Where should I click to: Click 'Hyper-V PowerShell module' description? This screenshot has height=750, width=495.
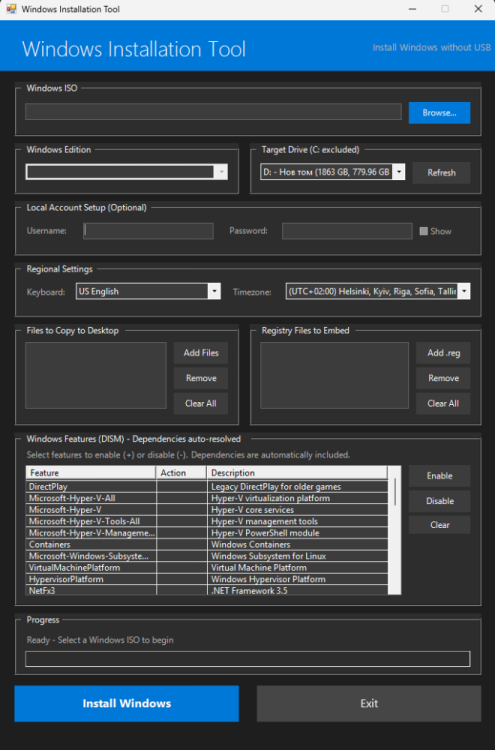[x=265, y=533]
